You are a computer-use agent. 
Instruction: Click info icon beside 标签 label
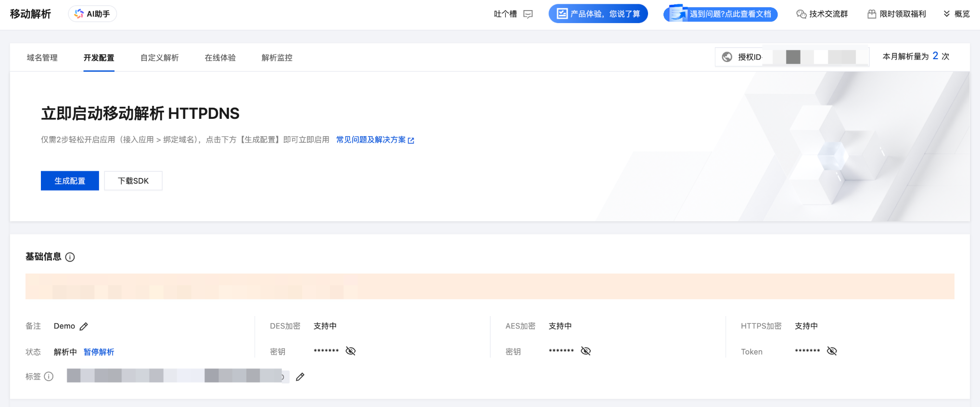click(49, 377)
